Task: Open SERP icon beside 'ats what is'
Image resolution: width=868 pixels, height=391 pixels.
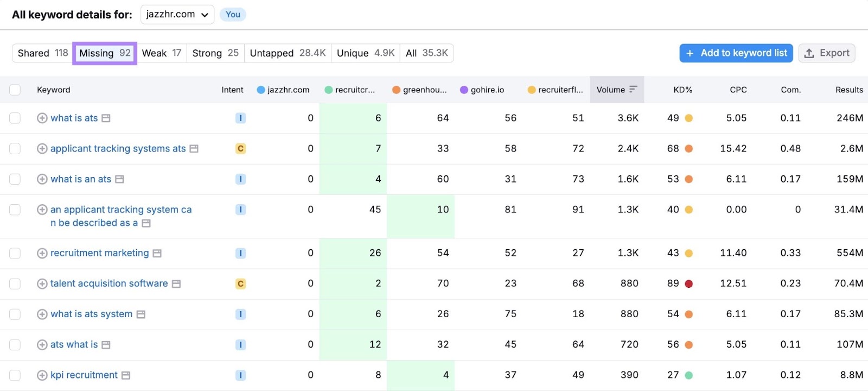Action: point(106,345)
